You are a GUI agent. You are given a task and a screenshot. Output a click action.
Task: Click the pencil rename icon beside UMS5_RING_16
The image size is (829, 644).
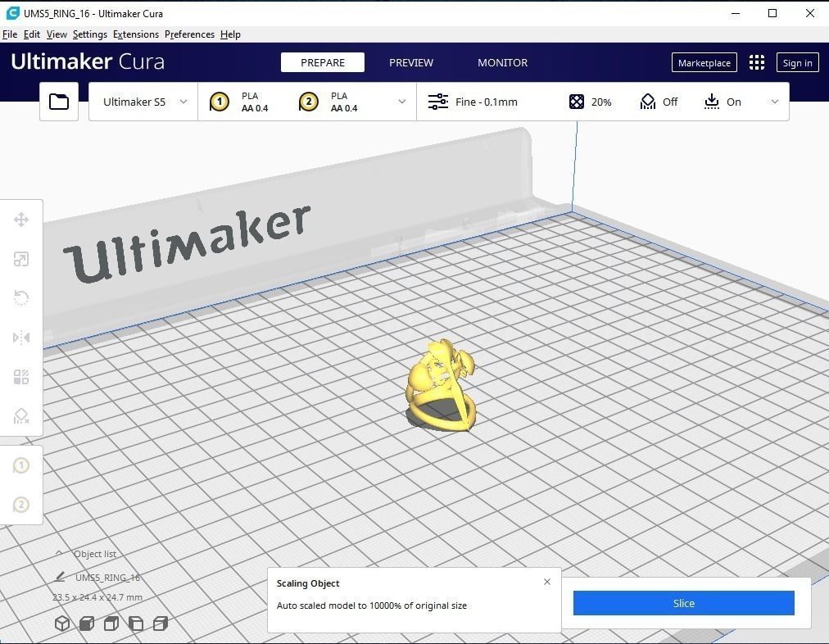[x=60, y=577]
